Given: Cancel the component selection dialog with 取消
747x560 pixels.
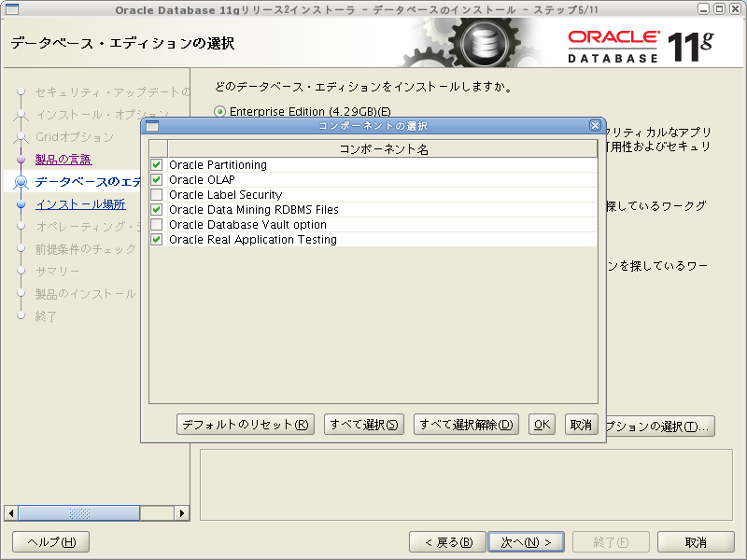Looking at the screenshot, I should tap(581, 425).
